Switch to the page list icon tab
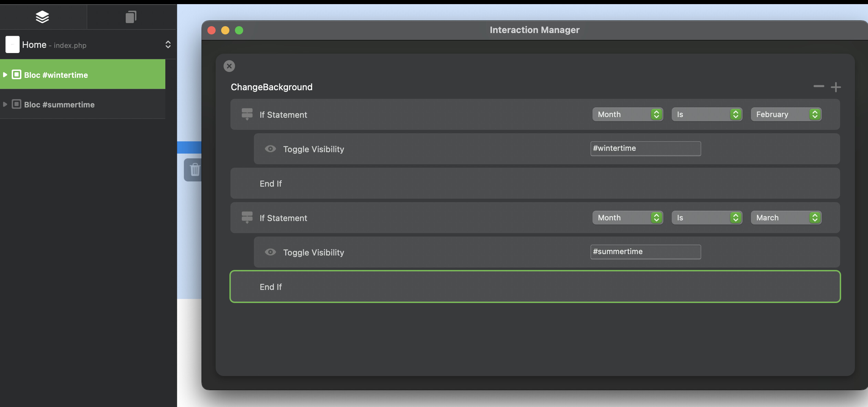Screen dimensions: 868x407 tap(131, 17)
